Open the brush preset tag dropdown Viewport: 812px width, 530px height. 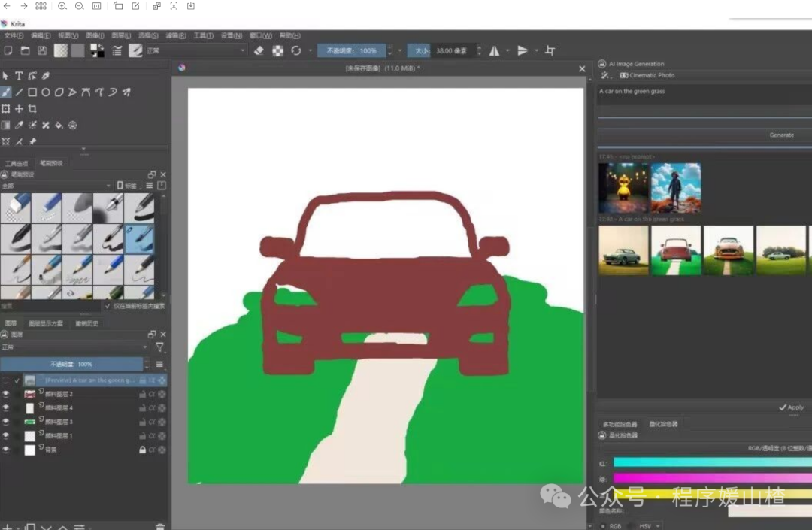click(56, 186)
